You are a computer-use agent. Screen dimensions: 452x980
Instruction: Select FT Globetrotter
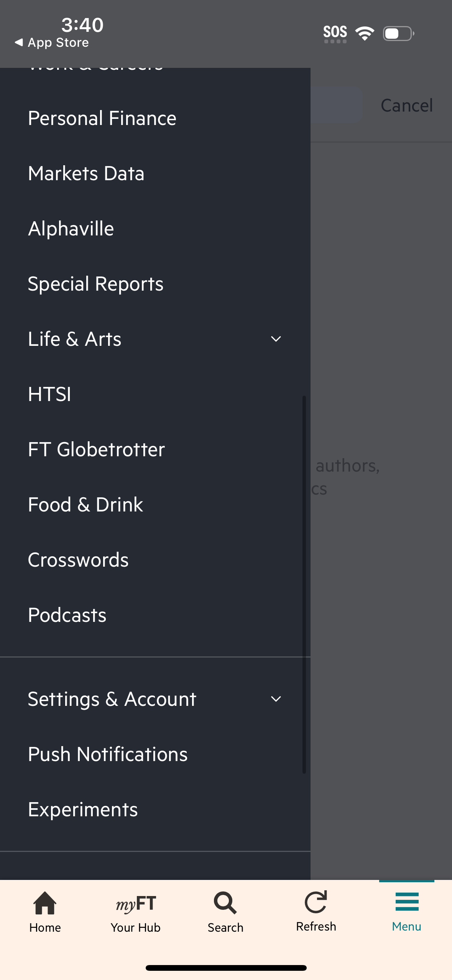pyautogui.click(x=96, y=449)
